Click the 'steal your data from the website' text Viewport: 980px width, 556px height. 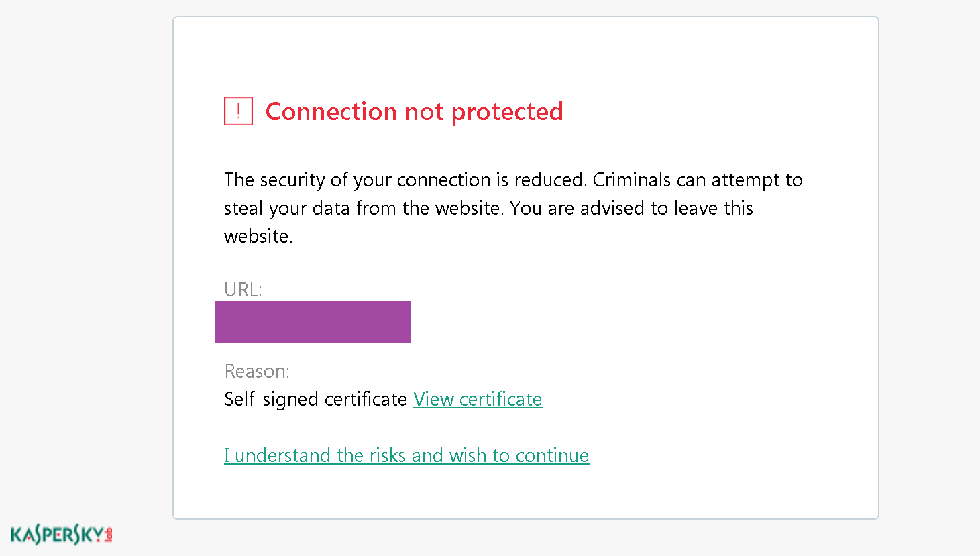[x=363, y=208]
